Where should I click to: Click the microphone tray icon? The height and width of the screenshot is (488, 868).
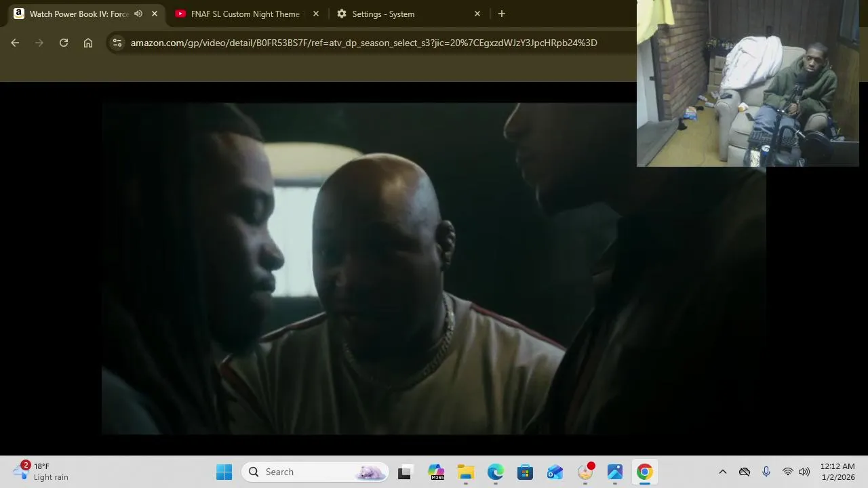click(x=766, y=472)
